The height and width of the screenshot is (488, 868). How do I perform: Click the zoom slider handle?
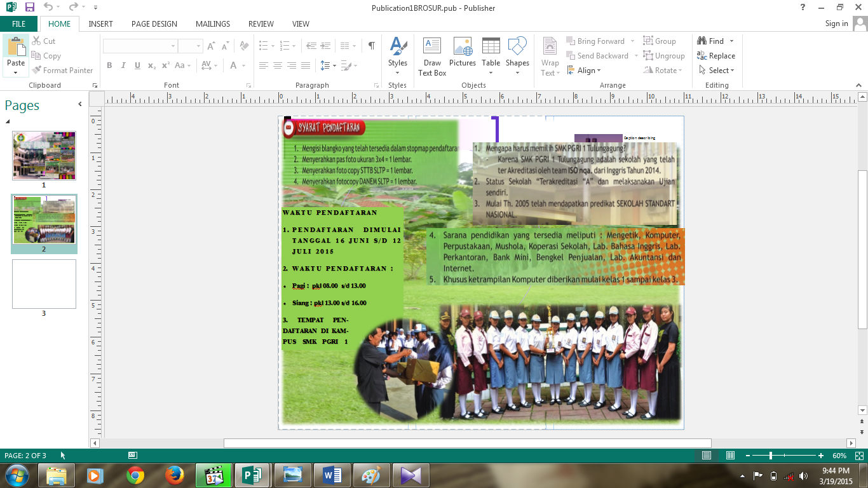tap(771, 456)
